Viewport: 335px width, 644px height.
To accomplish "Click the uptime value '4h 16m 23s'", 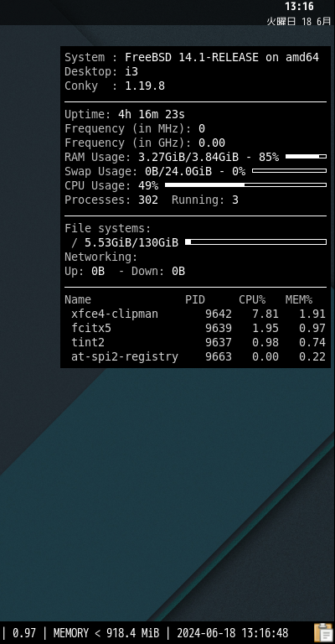I will (152, 114).
